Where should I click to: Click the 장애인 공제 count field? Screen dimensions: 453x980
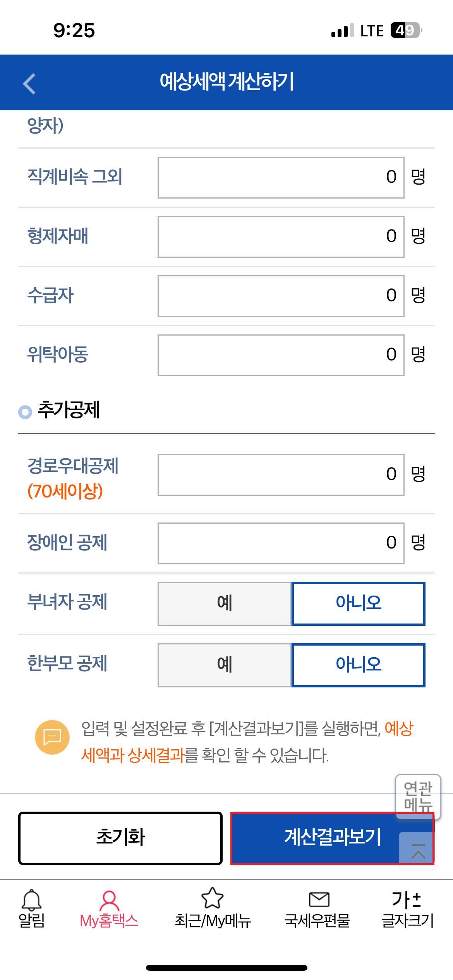281,543
